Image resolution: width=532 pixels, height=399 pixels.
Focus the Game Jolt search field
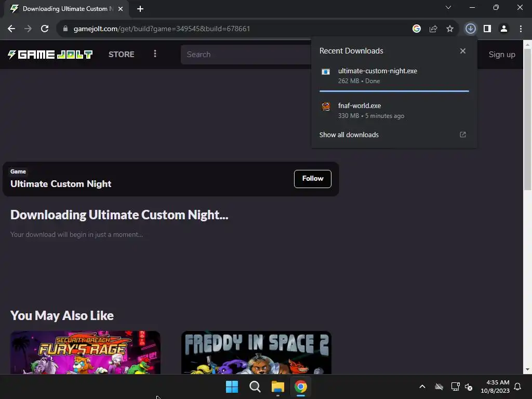pyautogui.click(x=246, y=55)
